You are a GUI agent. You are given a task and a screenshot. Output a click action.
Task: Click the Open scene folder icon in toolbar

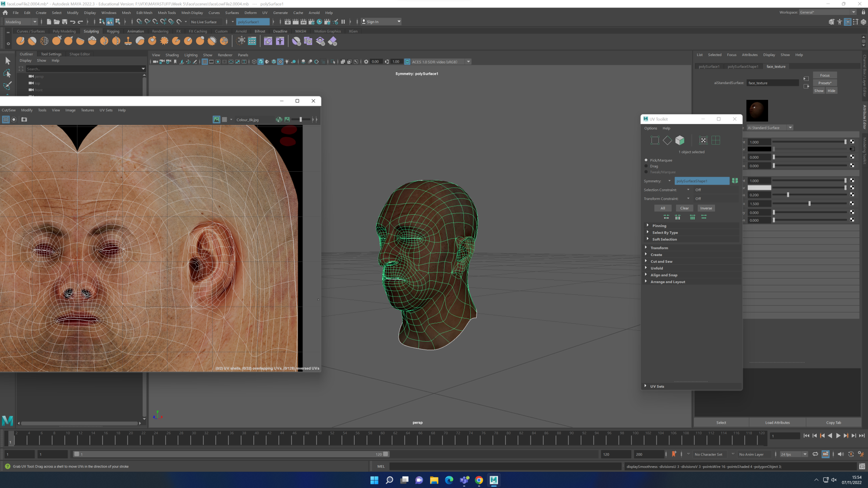click(x=57, y=22)
